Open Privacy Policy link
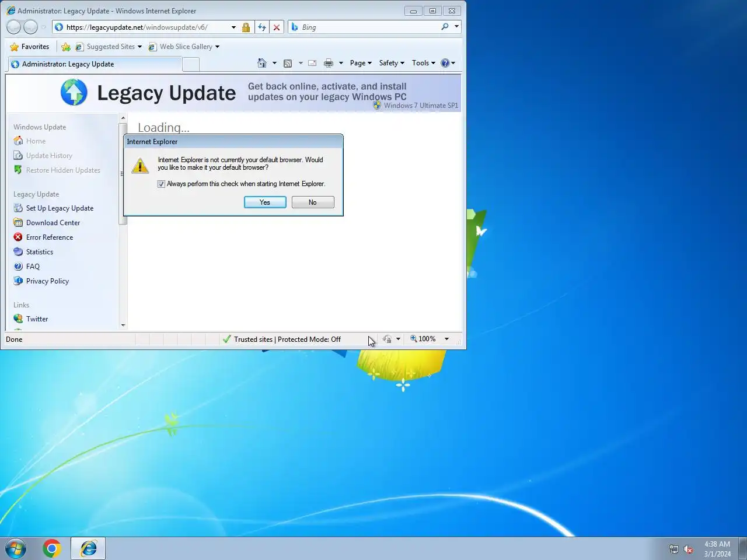Viewport: 747px width, 560px height. pyautogui.click(x=47, y=281)
